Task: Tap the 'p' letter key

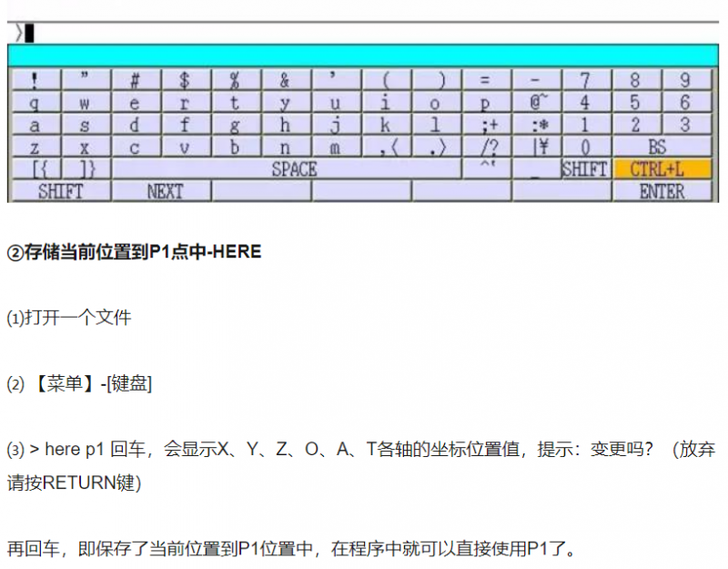Action: click(487, 102)
